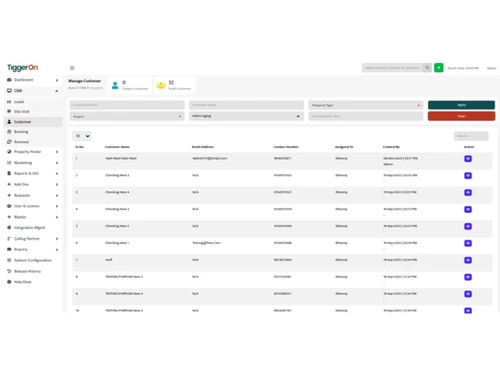Click the Site Visit icon

tap(9, 111)
